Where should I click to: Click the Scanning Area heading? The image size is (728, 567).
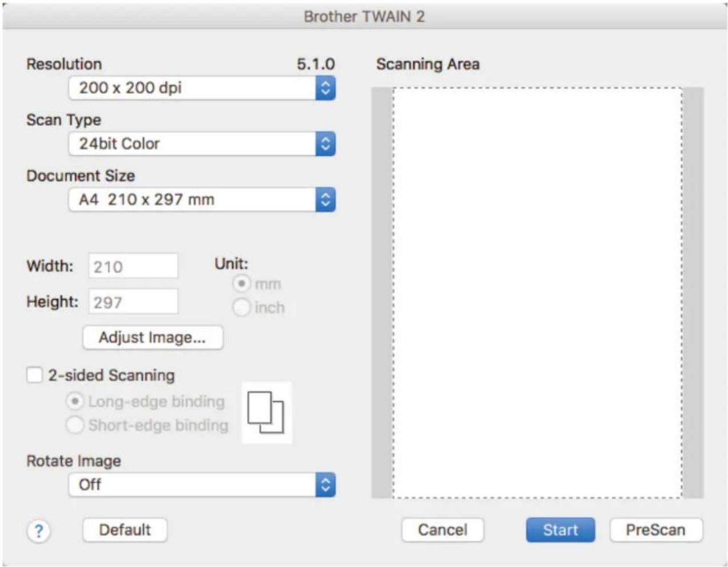click(x=428, y=64)
